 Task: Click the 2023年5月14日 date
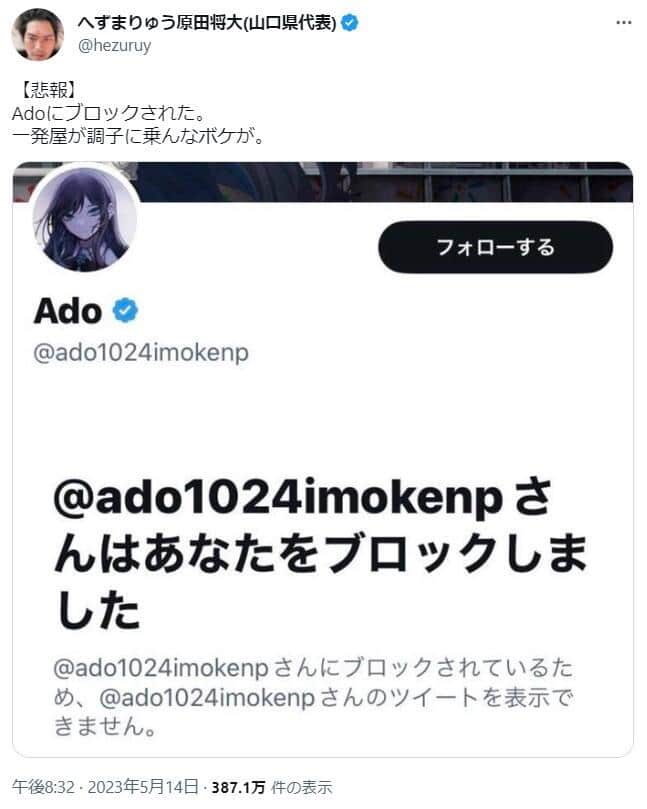click(143, 787)
